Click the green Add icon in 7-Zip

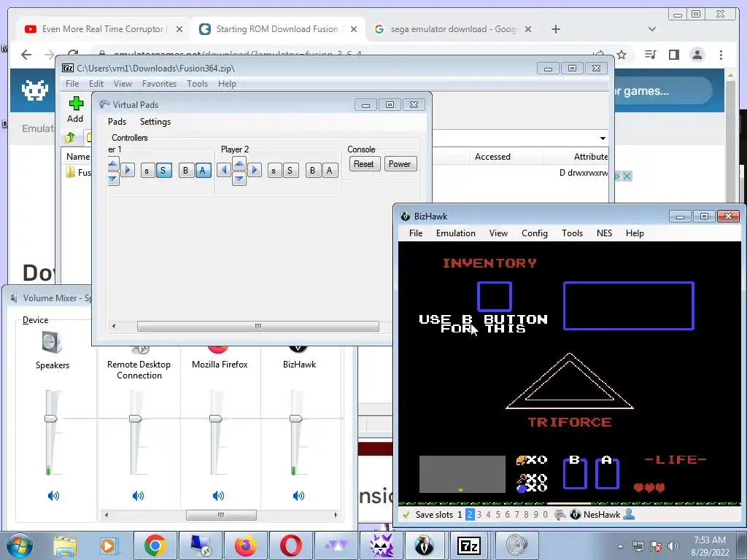76,104
